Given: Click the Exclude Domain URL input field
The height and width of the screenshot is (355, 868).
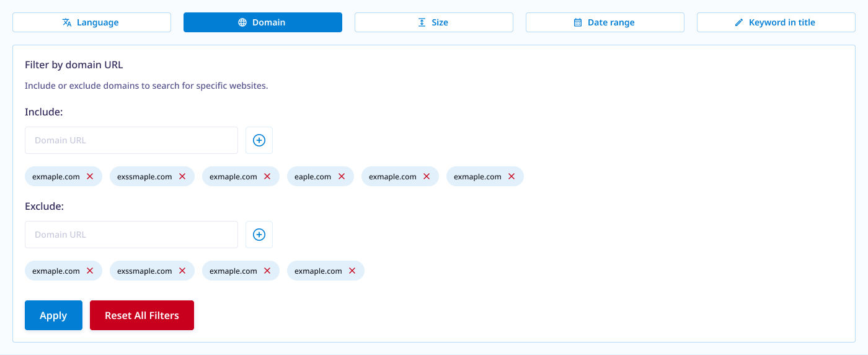Looking at the screenshot, I should point(131,235).
